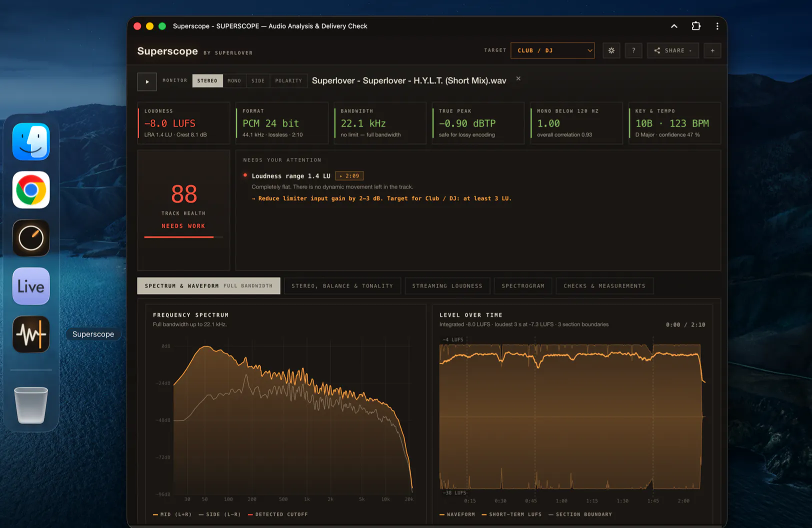The height and width of the screenshot is (528, 812).
Task: Switch monitor mode to Side
Action: click(258, 80)
